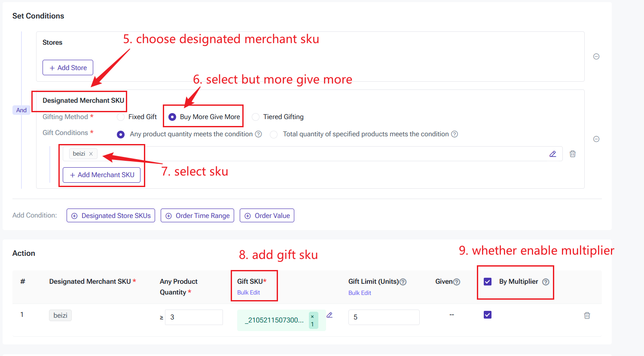Add the Order Time Range condition
Image resolution: width=644 pixels, height=356 pixels.
click(x=198, y=216)
